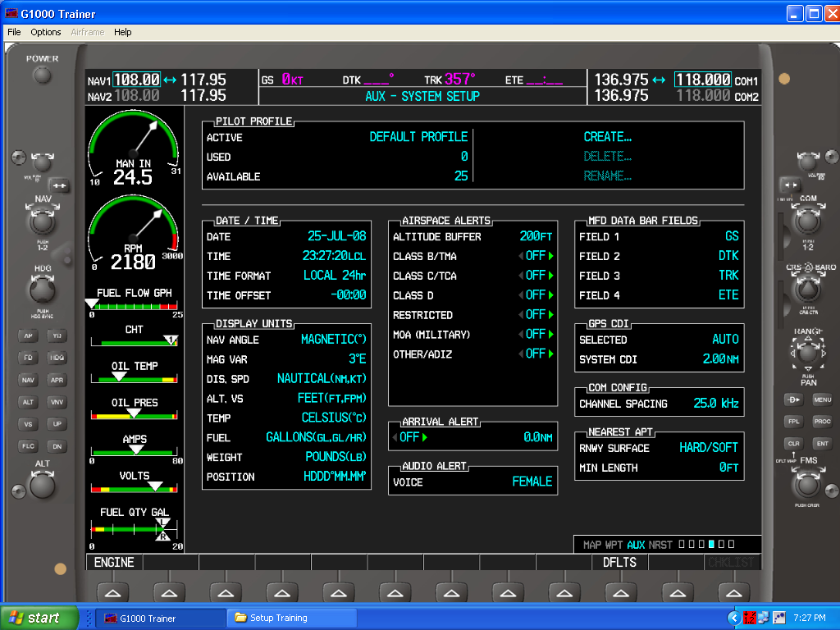The image size is (840, 630).
Task: Open the flight plan with the FPL key
Action: (792, 421)
